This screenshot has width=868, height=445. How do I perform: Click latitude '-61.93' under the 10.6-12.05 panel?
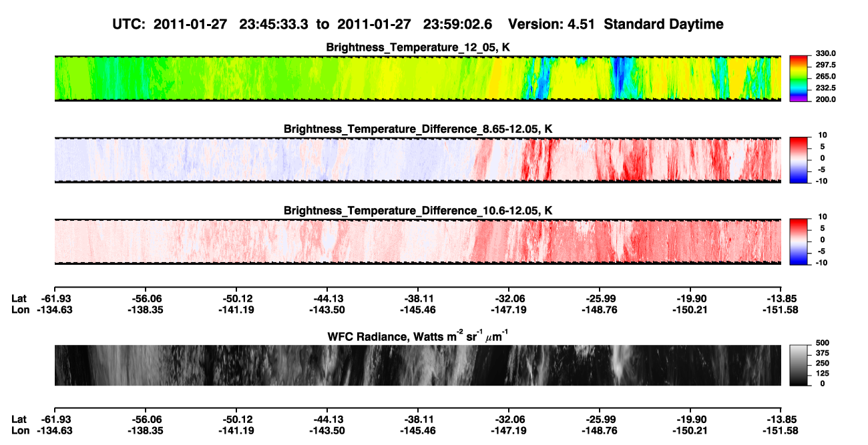pos(55,299)
